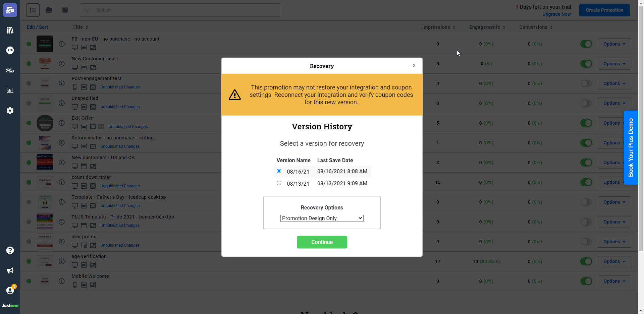Open the A/B testing sidebar icon
The width and height of the screenshot is (644, 314).
(x=10, y=50)
